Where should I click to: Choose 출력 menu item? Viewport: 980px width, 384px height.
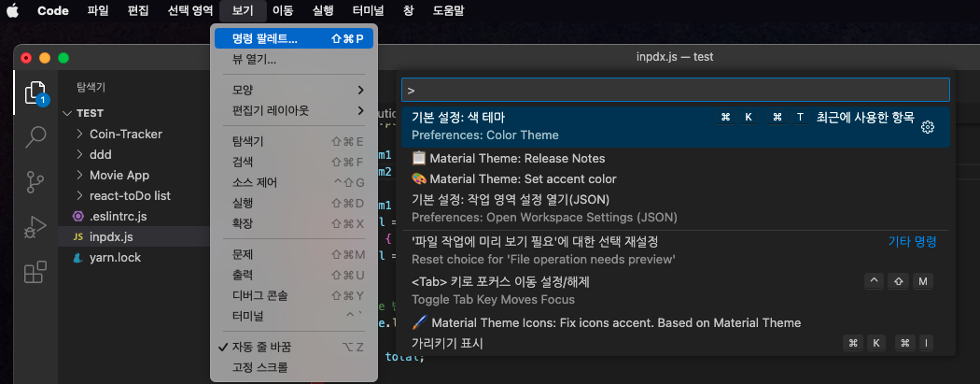[x=294, y=275]
